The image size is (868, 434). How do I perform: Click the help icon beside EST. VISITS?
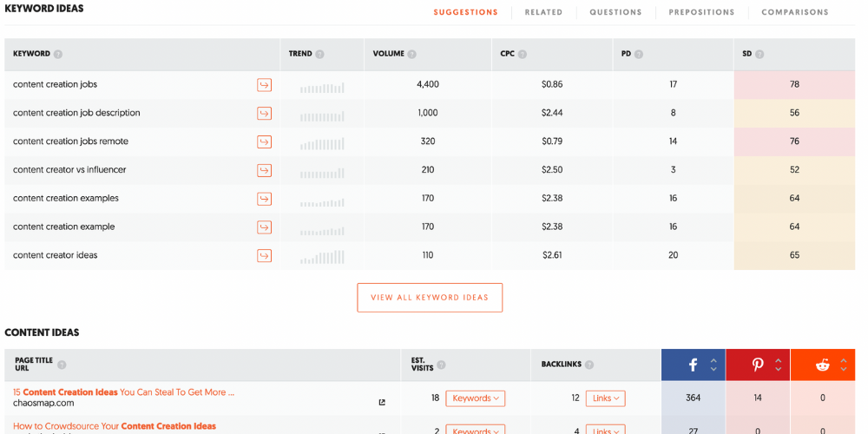point(441,365)
